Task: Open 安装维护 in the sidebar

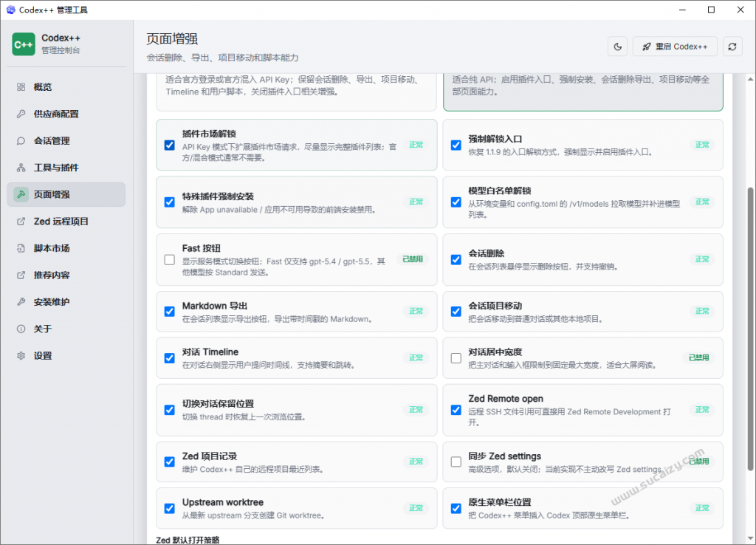Action: pos(66,302)
